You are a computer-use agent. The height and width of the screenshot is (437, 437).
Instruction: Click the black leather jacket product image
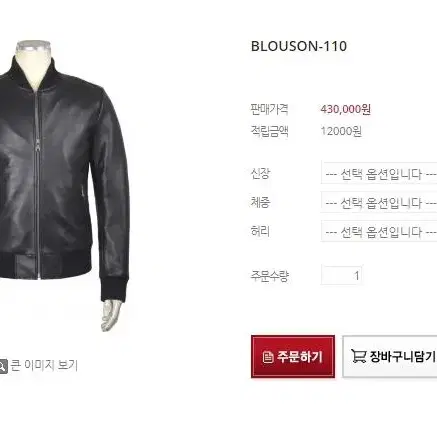tap(65, 185)
